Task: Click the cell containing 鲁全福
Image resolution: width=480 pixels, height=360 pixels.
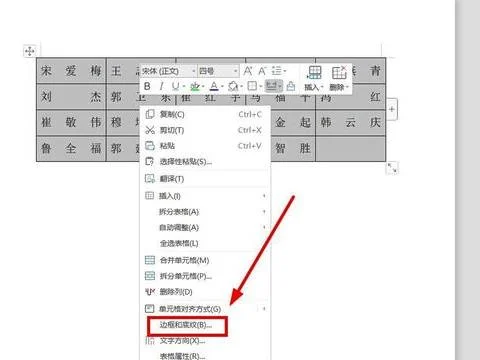Action: (71, 148)
